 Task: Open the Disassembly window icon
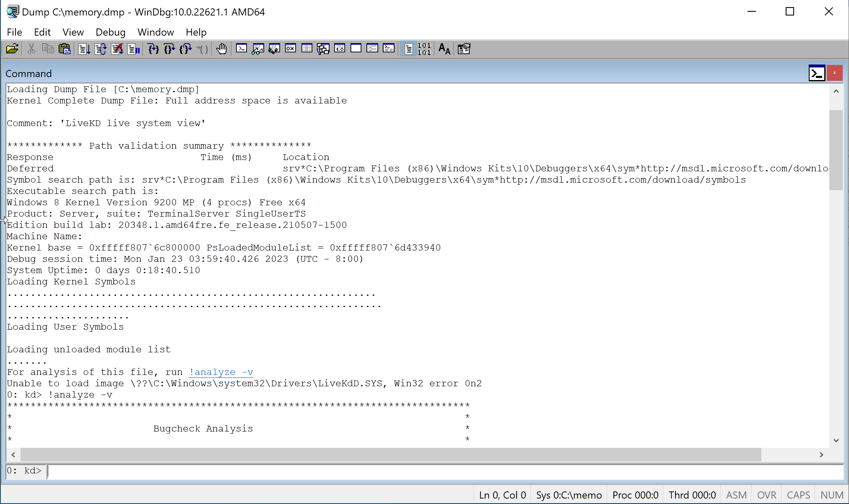coord(340,49)
